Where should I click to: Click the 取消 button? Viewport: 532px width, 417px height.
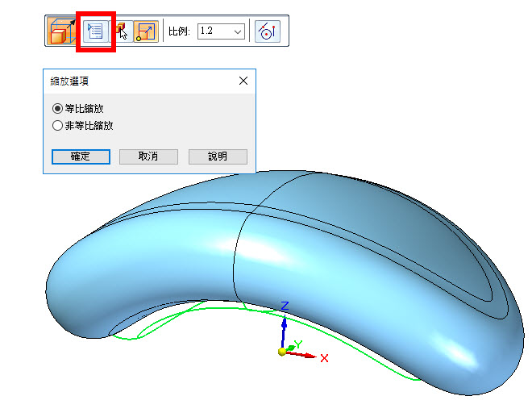pyautogui.click(x=148, y=156)
